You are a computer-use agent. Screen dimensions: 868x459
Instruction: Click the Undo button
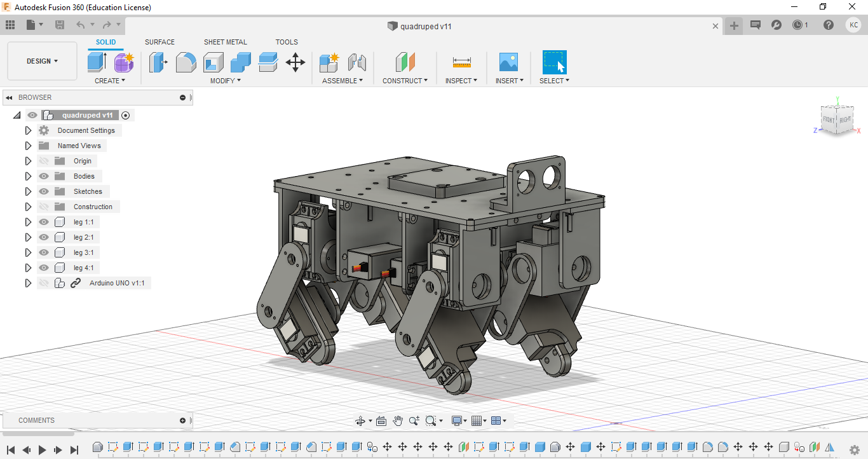click(x=81, y=24)
